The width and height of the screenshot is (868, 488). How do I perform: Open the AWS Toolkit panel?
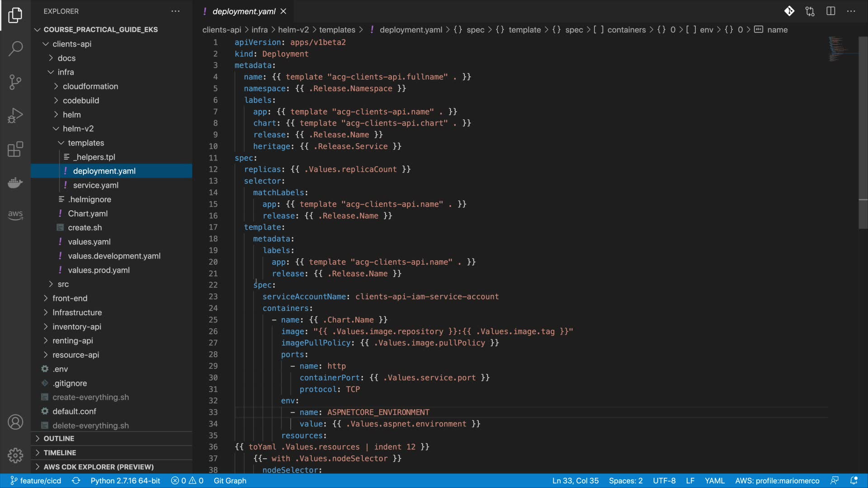pos(15,215)
